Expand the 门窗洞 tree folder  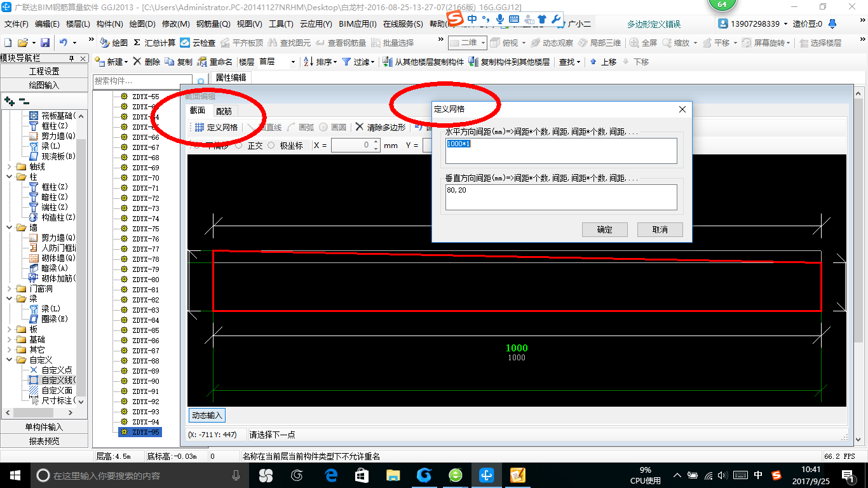[x=9, y=288]
